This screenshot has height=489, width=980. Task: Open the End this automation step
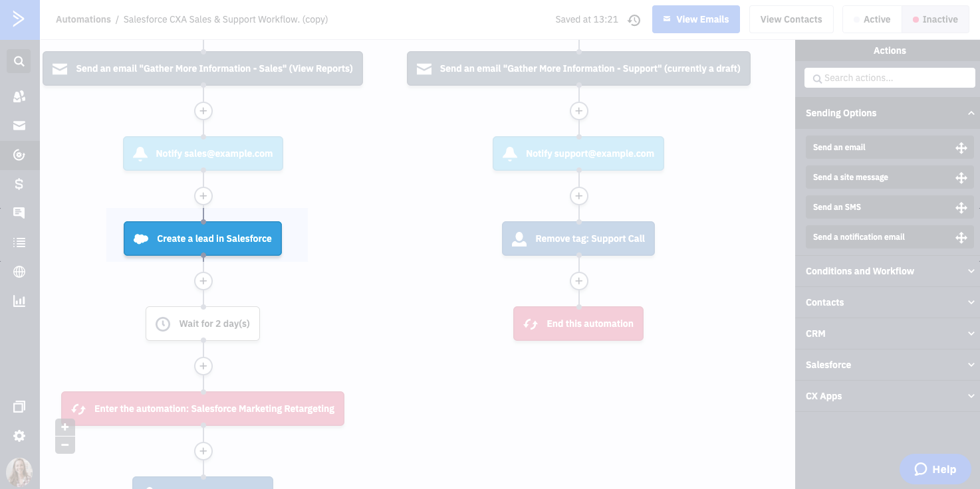point(578,324)
